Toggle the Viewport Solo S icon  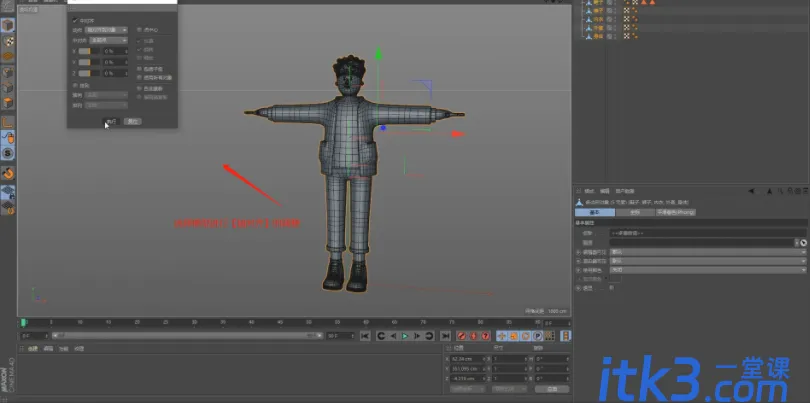tap(8, 153)
